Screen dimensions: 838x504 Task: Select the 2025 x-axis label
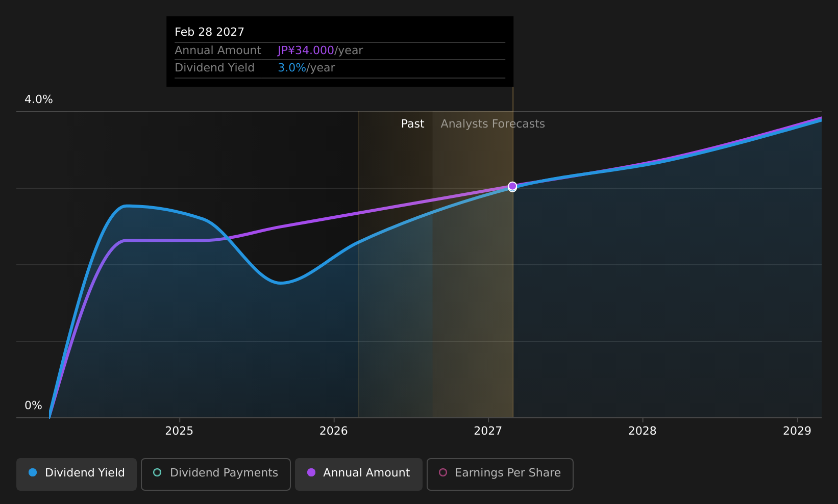tap(179, 431)
